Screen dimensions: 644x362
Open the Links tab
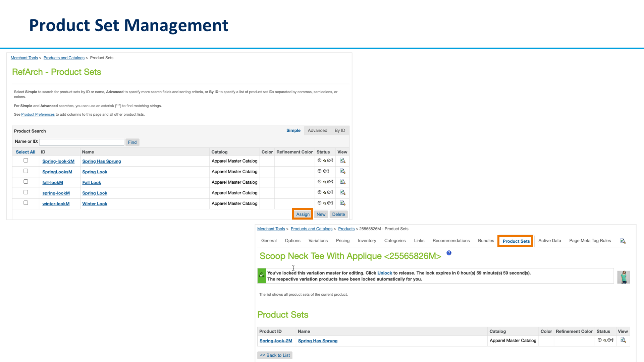(419, 241)
